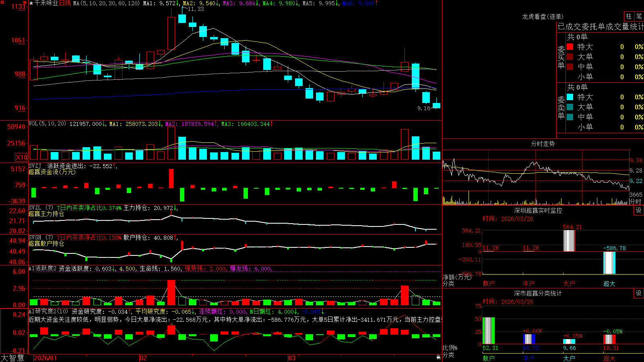Click the VOL(5,10,20) indicator label
644x362 pixels.
tap(47, 124)
